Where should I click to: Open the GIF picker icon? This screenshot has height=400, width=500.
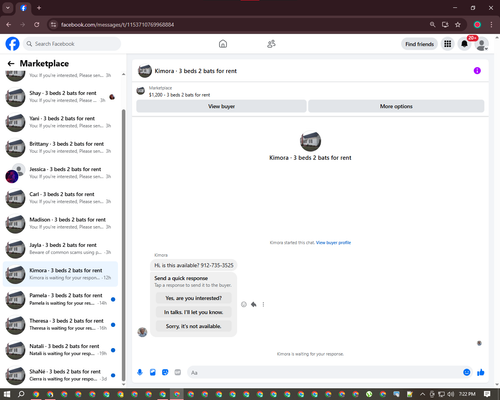click(x=178, y=372)
